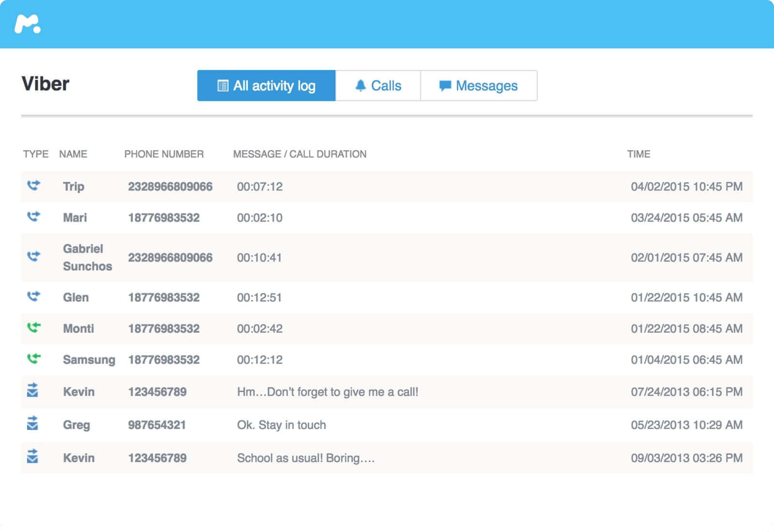The image size is (774, 532).
Task: Select the name Mari
Action: click(75, 218)
